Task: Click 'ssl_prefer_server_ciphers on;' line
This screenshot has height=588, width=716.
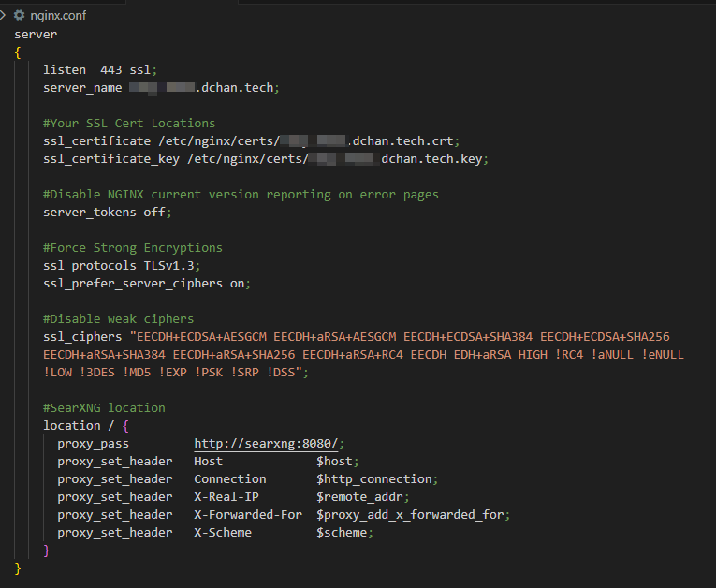Action: [x=147, y=284]
